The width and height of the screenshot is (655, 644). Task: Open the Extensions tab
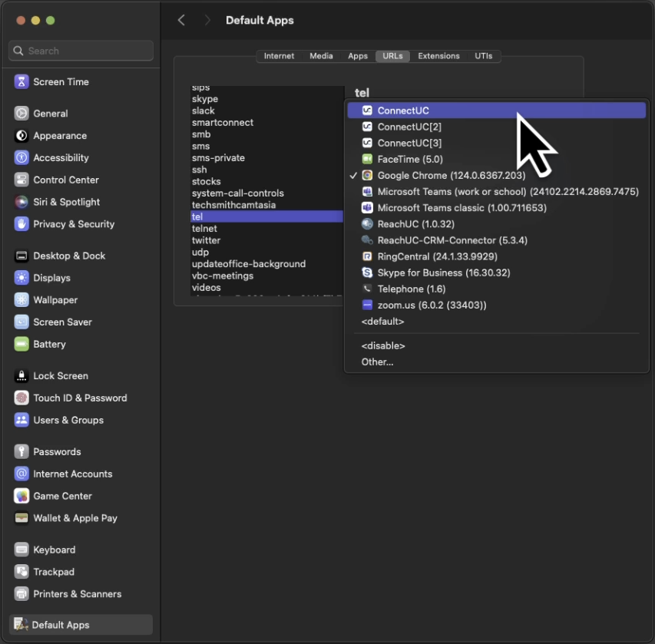438,56
